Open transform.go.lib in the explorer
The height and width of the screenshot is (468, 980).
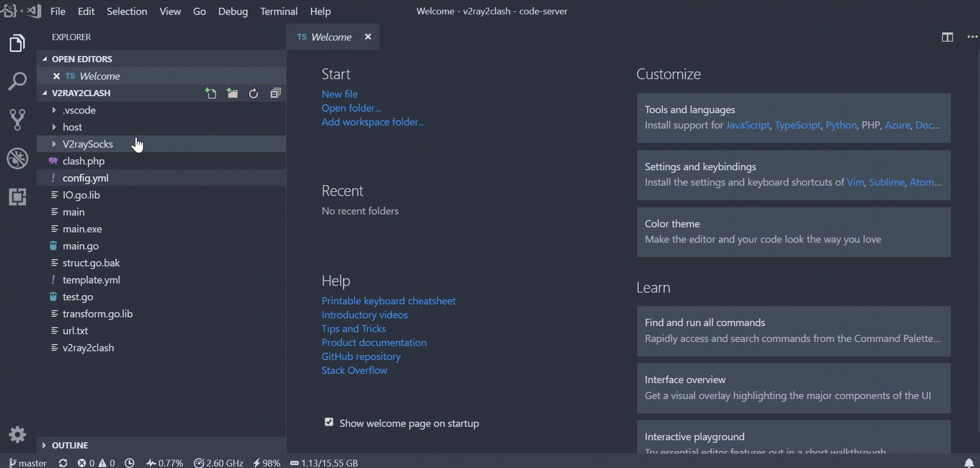point(161,314)
